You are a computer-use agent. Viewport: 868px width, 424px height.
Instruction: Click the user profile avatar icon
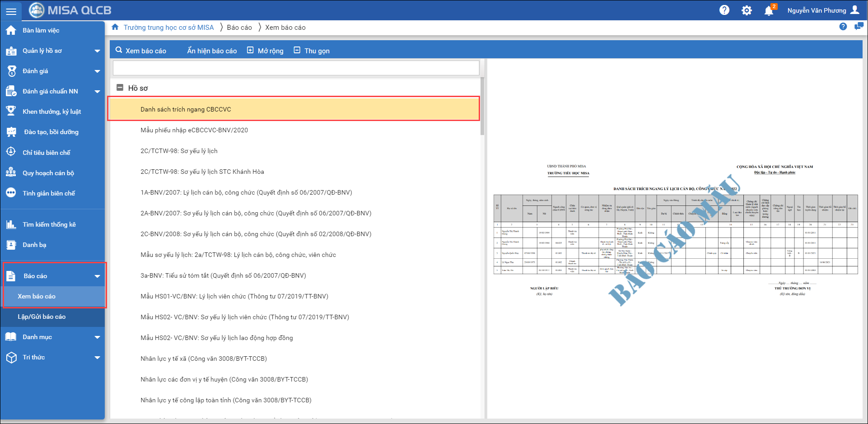click(855, 10)
